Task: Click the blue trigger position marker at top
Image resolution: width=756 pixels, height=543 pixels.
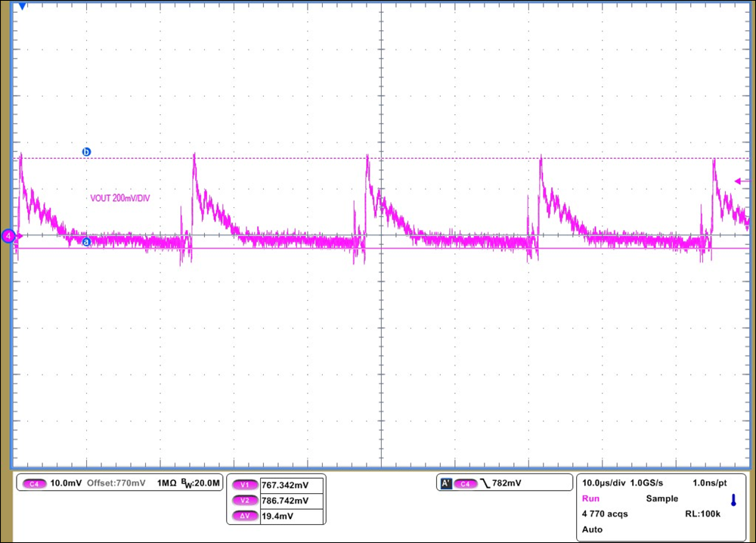Action: pos(22,7)
